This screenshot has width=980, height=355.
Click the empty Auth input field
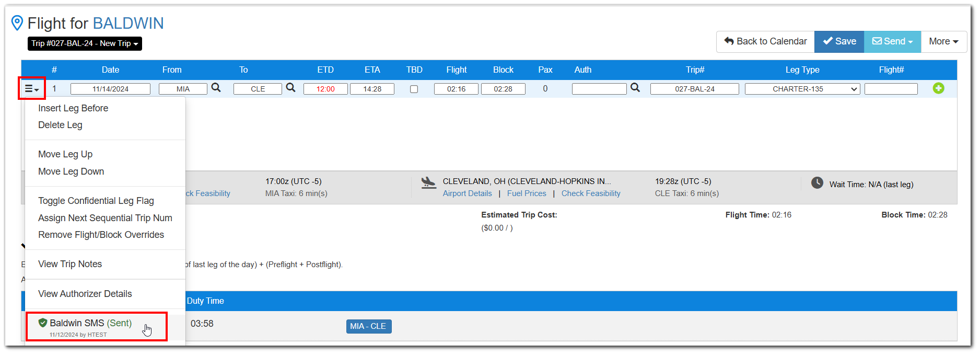pos(599,89)
